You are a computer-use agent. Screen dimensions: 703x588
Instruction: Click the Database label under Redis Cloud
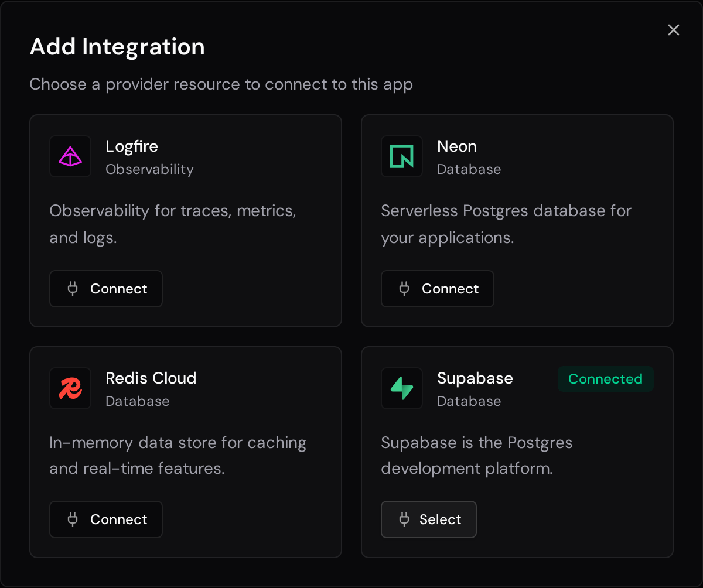(138, 401)
